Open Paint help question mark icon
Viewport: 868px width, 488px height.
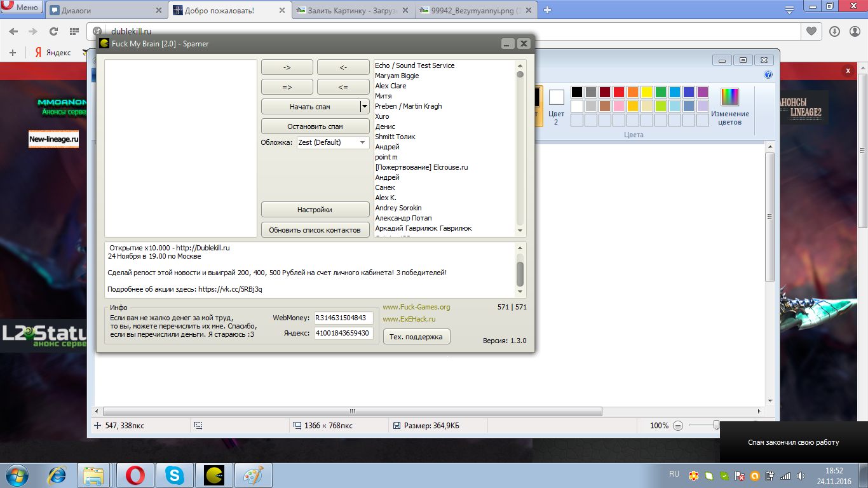point(768,74)
